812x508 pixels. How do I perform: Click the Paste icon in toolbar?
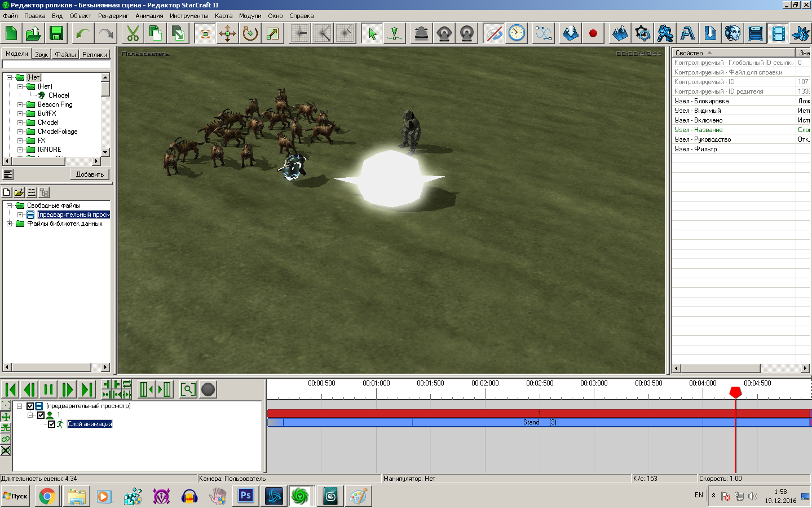click(x=178, y=33)
